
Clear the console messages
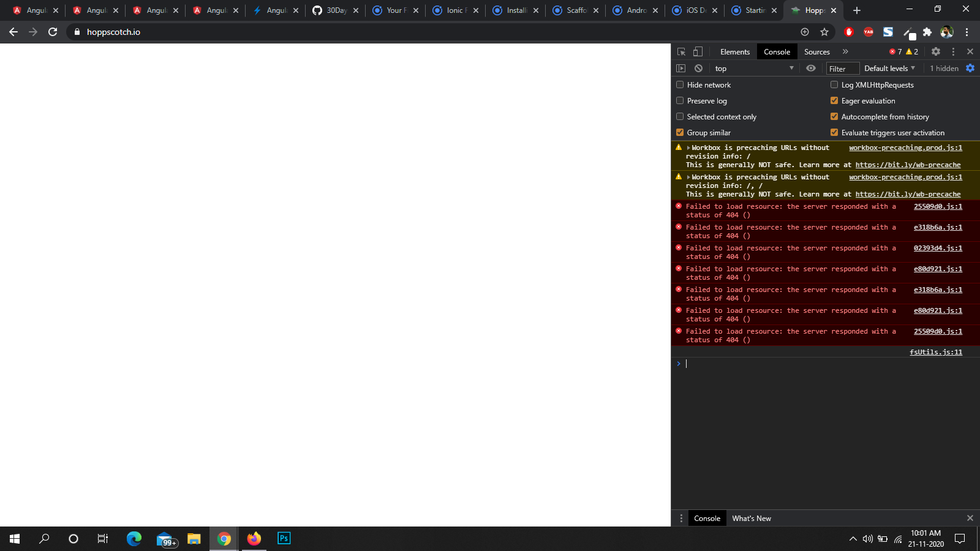tap(698, 68)
